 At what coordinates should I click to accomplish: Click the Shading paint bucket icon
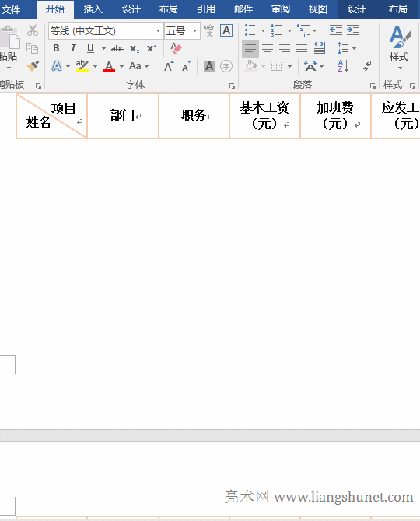coord(251,66)
